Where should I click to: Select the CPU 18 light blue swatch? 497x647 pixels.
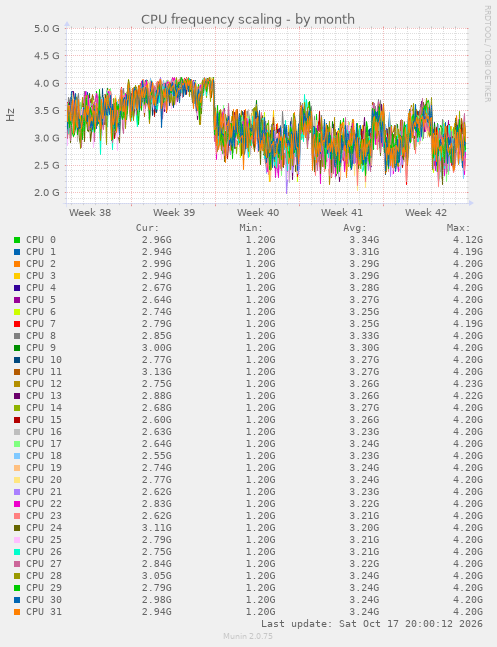coord(17,456)
